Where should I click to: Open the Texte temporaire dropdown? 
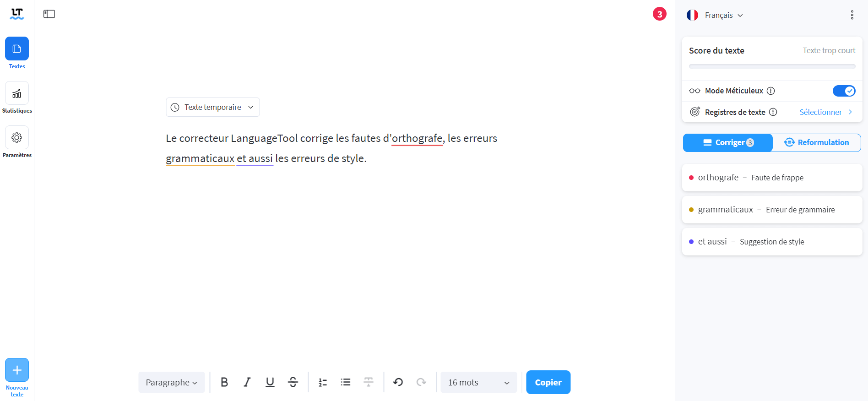[213, 107]
